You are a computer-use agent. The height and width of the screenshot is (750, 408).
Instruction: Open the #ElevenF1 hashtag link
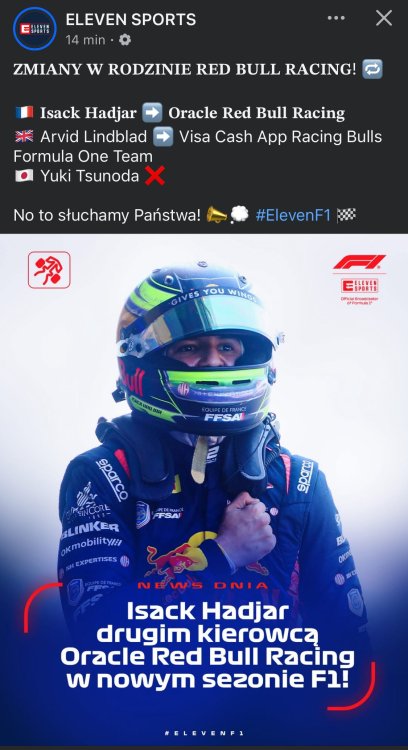point(293,216)
